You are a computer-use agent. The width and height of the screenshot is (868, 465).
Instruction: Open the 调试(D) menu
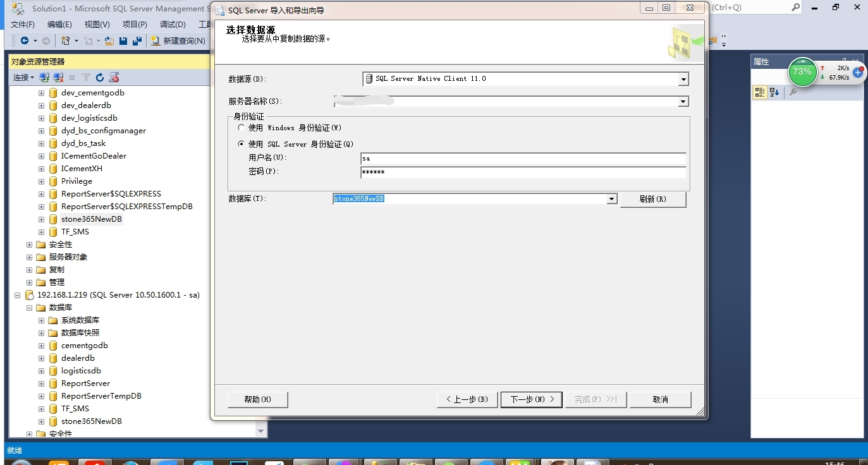pos(173,25)
